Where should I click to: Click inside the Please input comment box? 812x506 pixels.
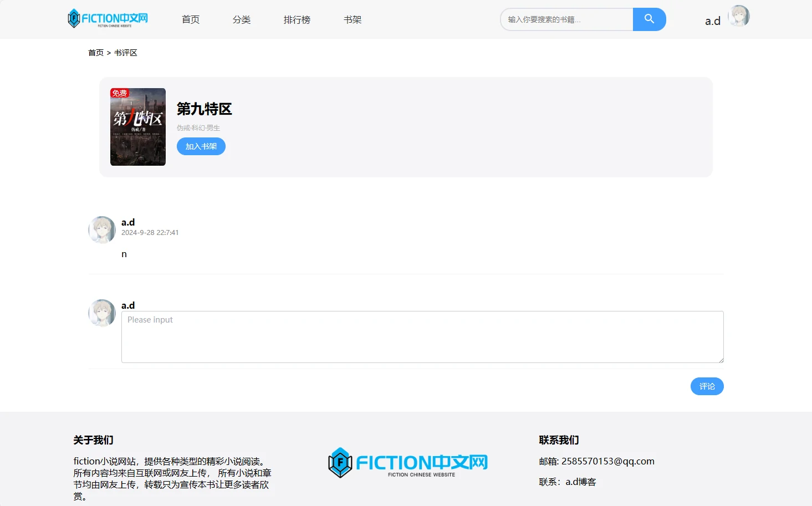(x=422, y=336)
